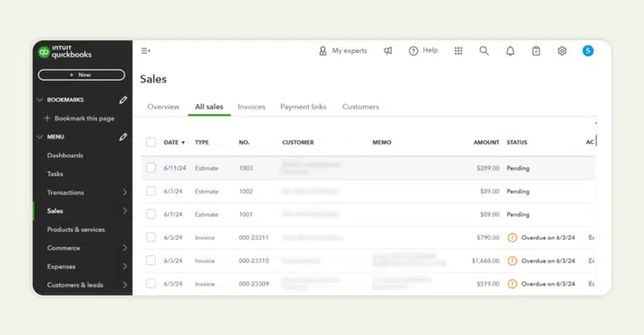Image resolution: width=644 pixels, height=335 pixels.
Task: Edit menu with pencil icon
Action: pyautogui.click(x=123, y=137)
